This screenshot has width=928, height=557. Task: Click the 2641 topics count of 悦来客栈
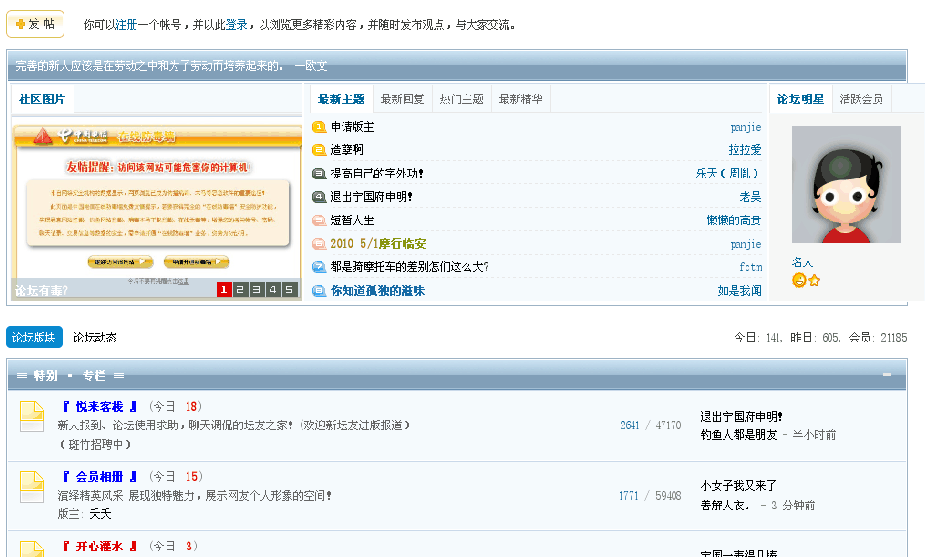(630, 425)
